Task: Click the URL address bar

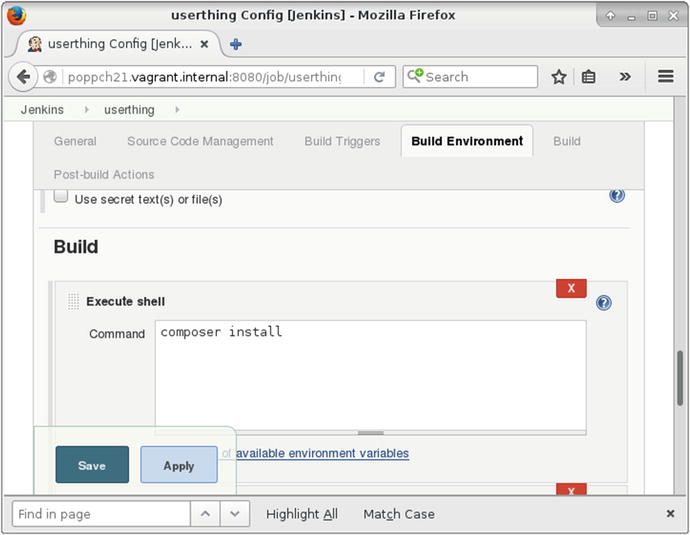Action: (x=213, y=77)
